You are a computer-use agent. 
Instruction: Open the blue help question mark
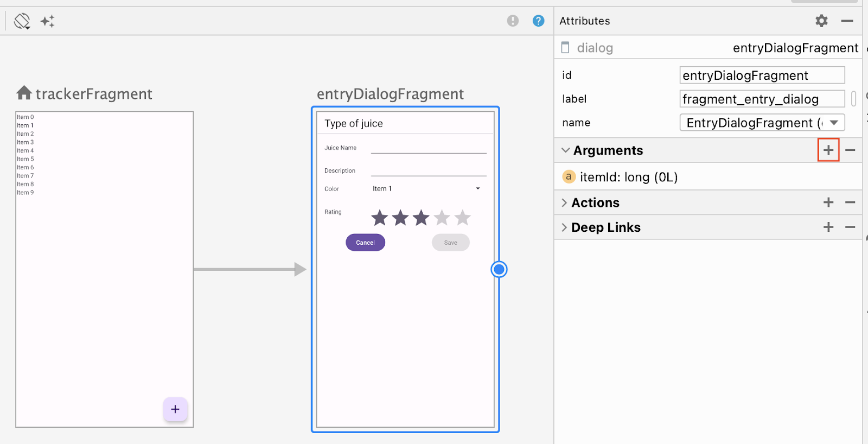(x=538, y=21)
